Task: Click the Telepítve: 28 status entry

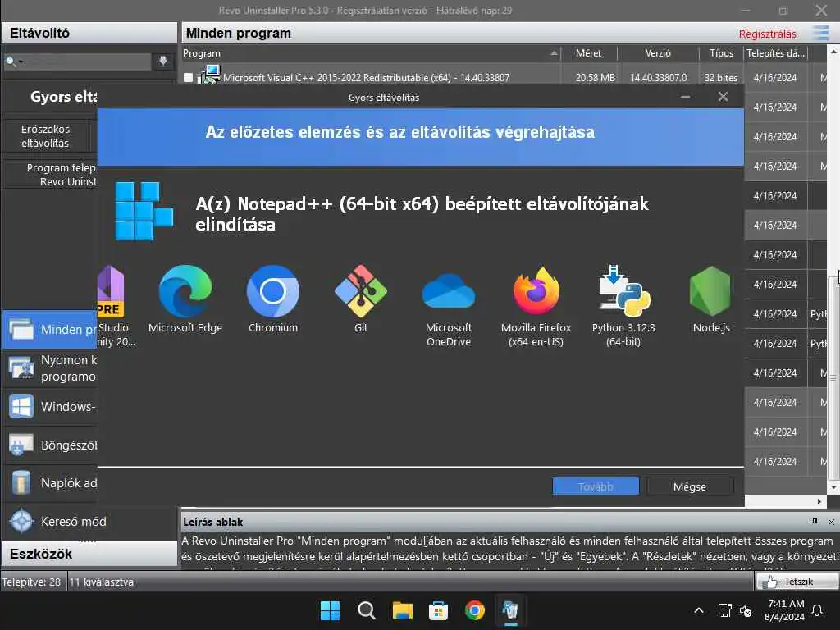Action: point(31,582)
